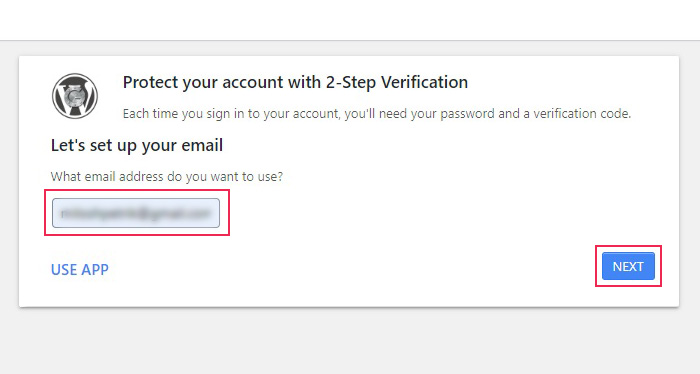
Task: Choose the authenticator option labeled USE APP
Action: point(80,270)
